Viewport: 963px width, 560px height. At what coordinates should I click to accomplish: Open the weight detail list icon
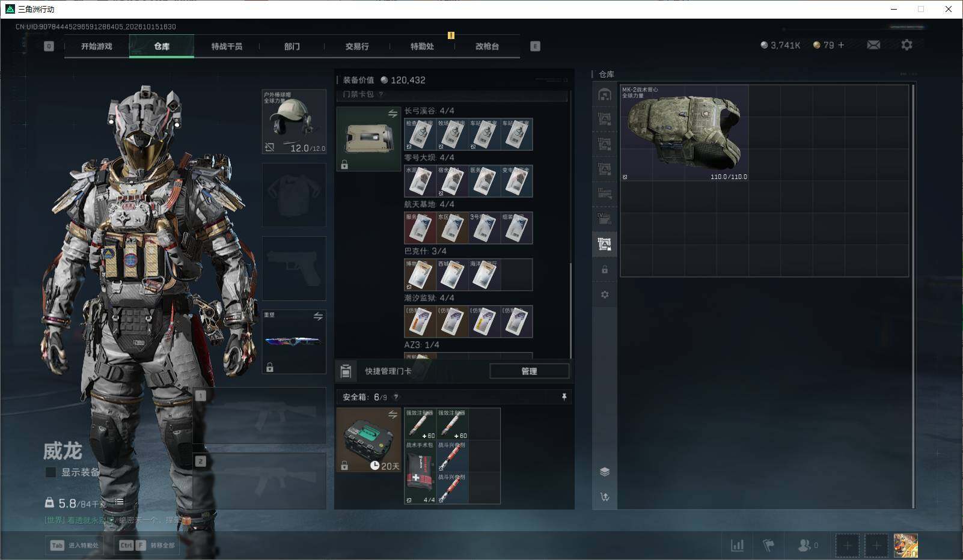click(x=119, y=502)
